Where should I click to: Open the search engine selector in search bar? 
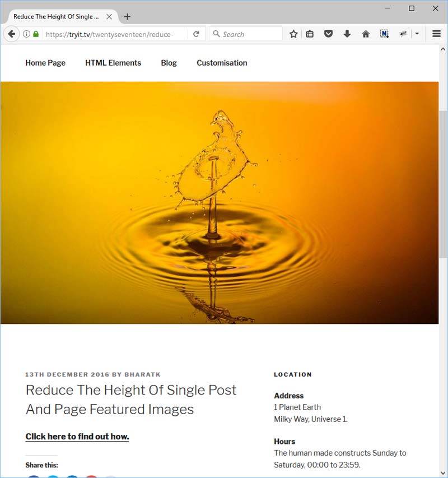click(216, 34)
